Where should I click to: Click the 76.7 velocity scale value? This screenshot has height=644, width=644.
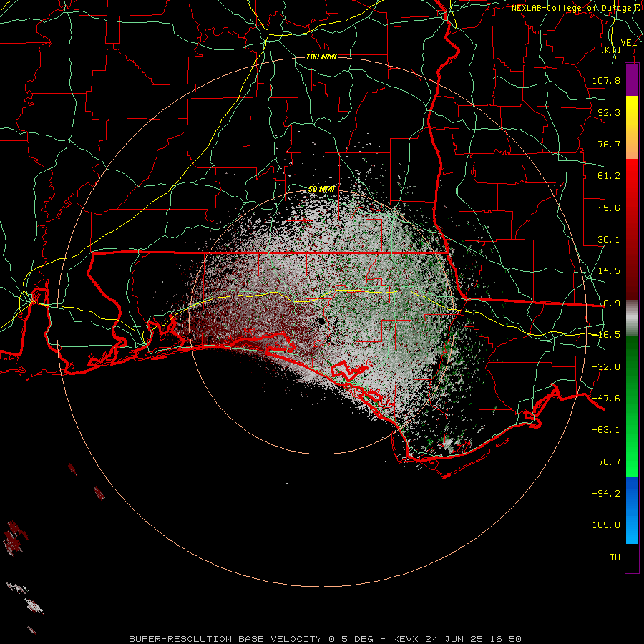click(x=609, y=144)
